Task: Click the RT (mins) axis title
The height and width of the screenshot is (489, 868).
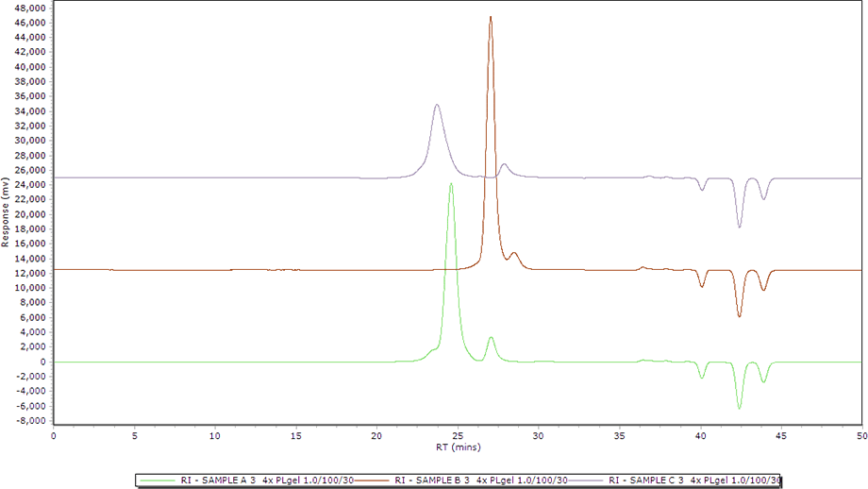Action: click(x=458, y=446)
